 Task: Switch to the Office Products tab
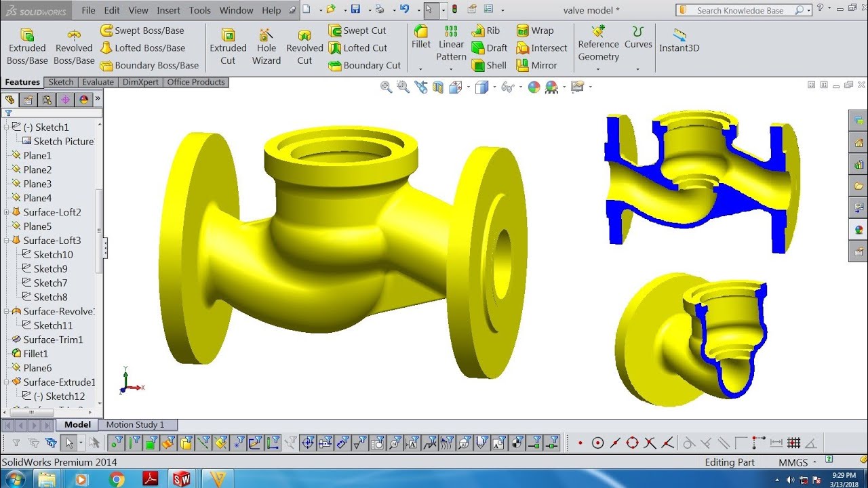point(196,82)
